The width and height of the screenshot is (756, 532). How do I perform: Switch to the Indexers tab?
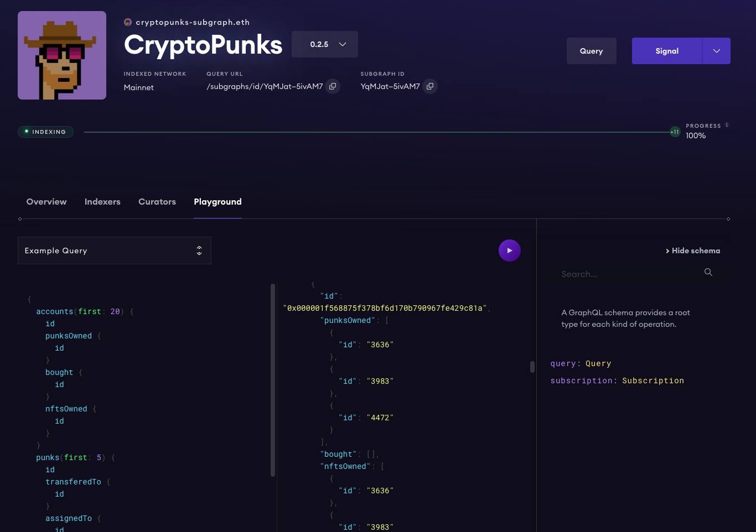(102, 202)
